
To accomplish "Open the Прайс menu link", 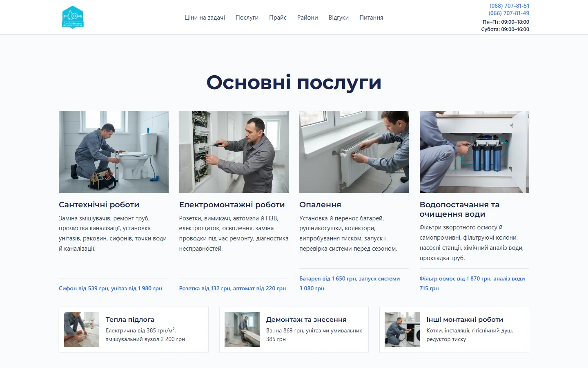I will (x=278, y=18).
